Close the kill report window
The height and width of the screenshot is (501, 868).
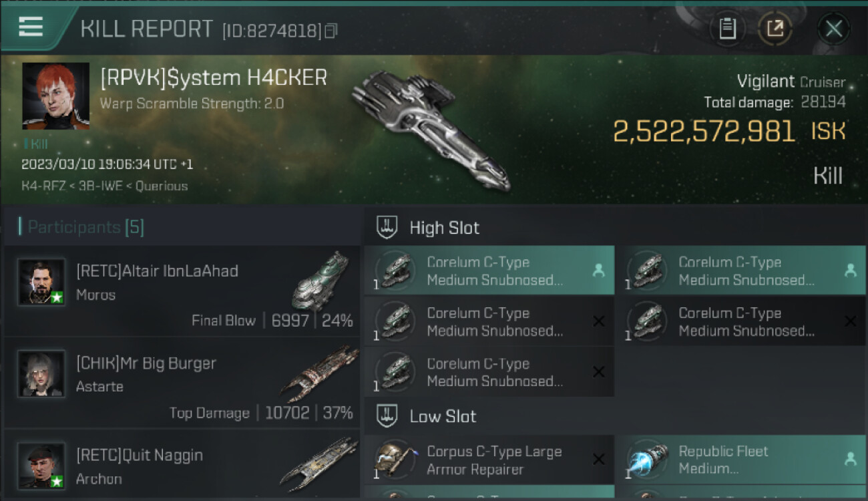click(x=833, y=29)
